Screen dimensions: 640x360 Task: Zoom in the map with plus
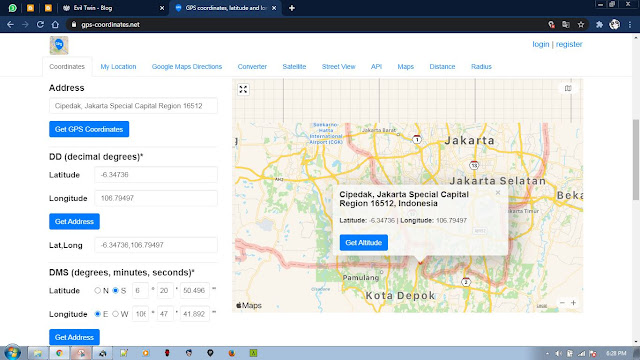coord(573,302)
